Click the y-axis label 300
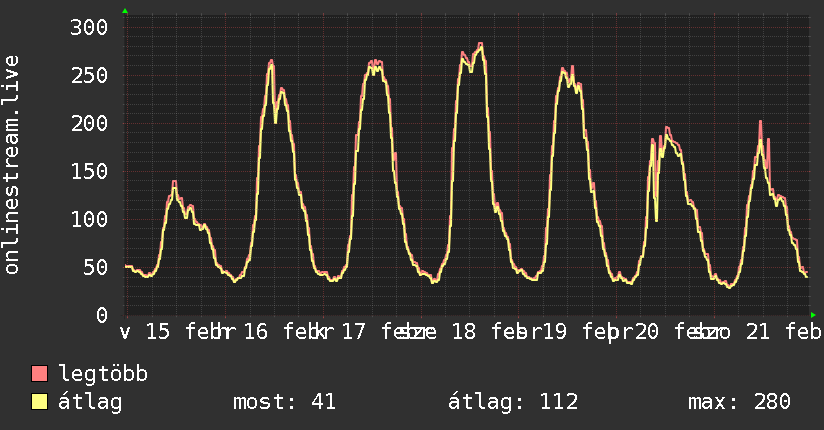 (x=89, y=27)
